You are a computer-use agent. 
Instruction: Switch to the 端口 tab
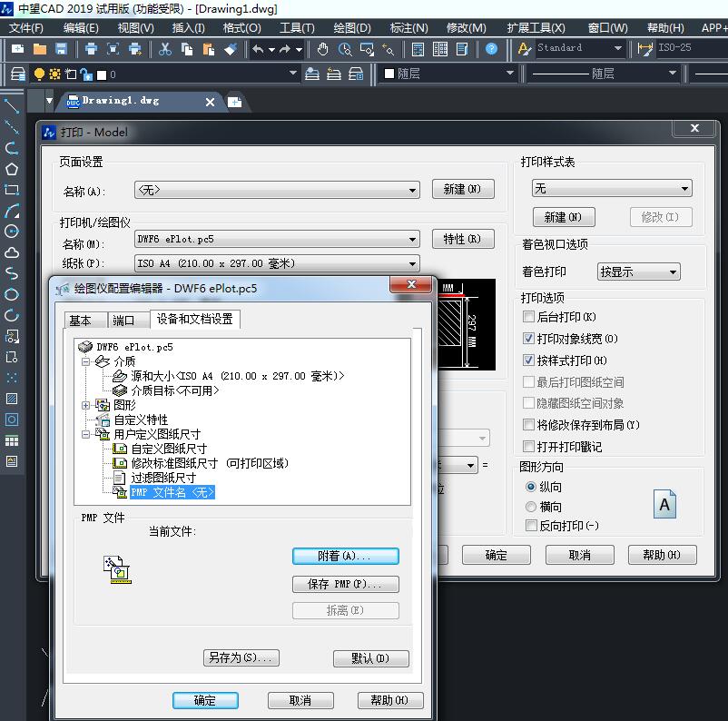[x=128, y=320]
